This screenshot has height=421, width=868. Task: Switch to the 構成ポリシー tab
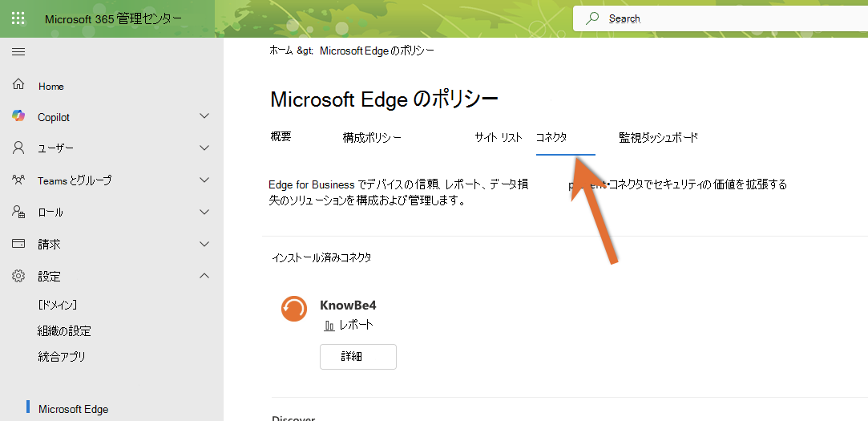pos(372,138)
